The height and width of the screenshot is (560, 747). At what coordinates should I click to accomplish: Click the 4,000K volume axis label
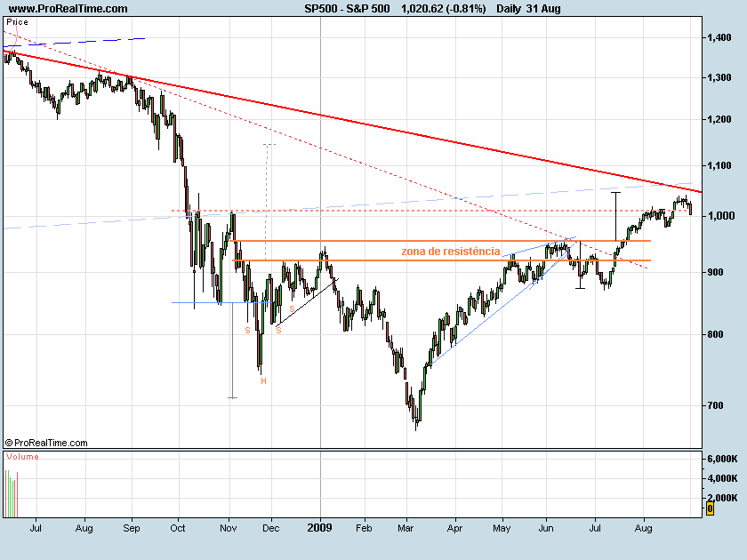coord(722,478)
